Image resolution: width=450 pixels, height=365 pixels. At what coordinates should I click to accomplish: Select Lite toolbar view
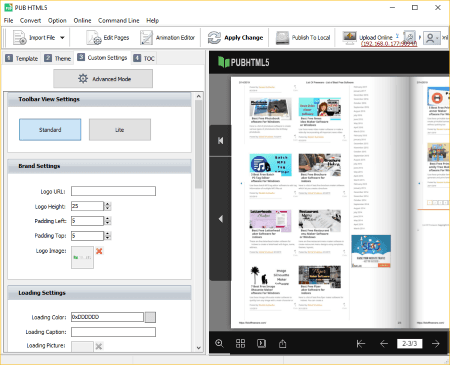[x=120, y=130]
